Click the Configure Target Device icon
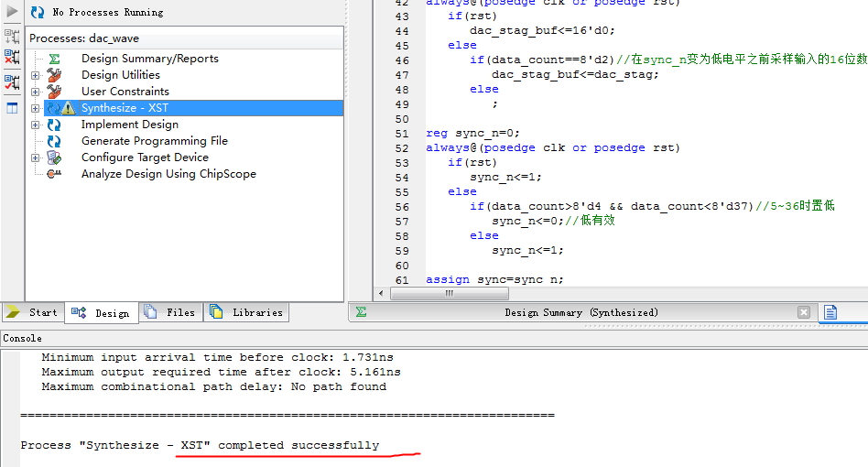Screen dimensions: 868x467 (54, 157)
